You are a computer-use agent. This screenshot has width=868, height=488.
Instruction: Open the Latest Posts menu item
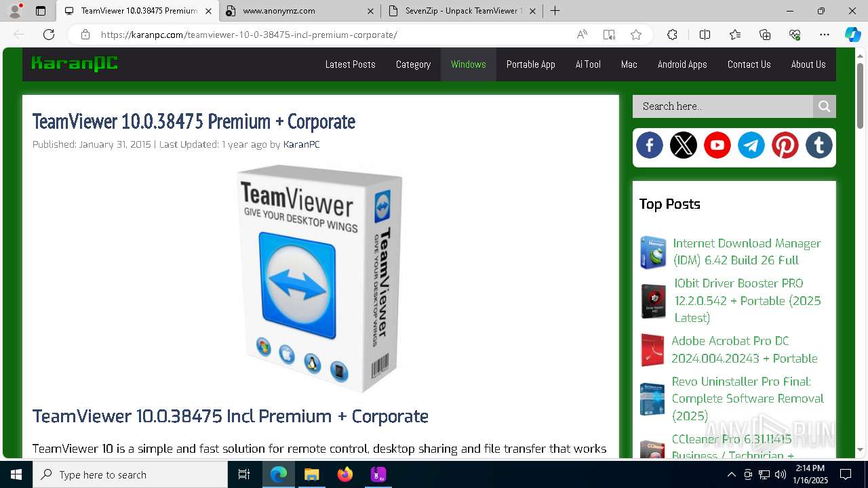pos(350,64)
